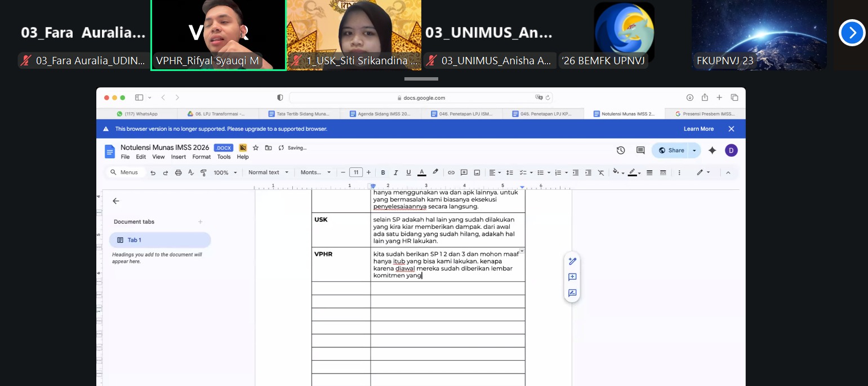Show the next participants in the video strip
Image resolution: width=868 pixels, height=386 pixels.
click(852, 33)
